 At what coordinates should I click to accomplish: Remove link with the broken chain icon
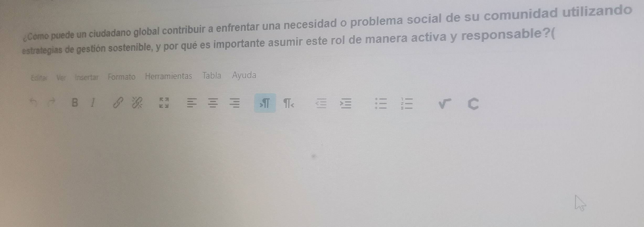click(x=137, y=103)
